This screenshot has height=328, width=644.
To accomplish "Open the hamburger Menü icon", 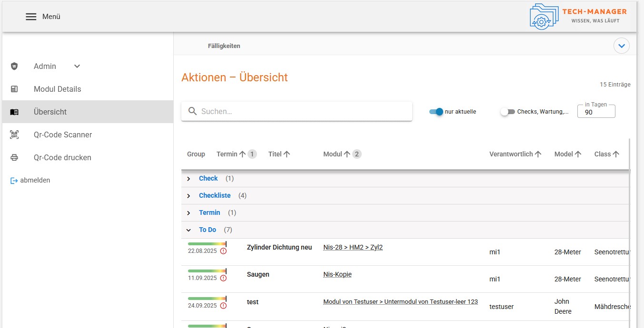I will pyautogui.click(x=31, y=17).
